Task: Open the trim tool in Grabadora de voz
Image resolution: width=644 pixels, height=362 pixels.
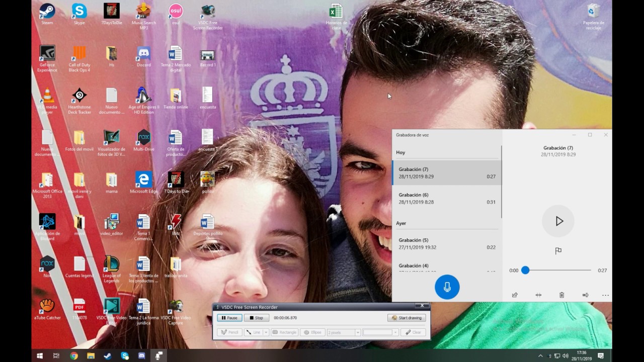Action: (538, 295)
